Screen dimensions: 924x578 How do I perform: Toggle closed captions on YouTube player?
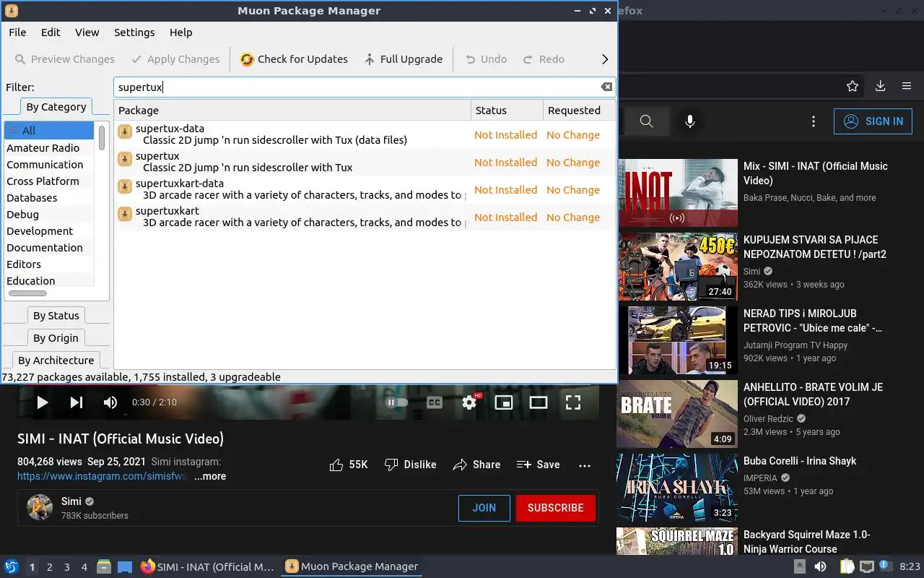pos(435,402)
